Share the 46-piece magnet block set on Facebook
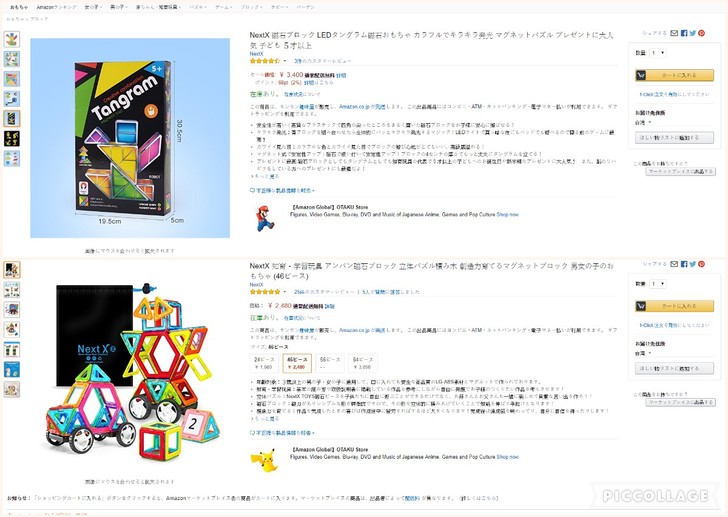Image resolution: width=728 pixels, height=517 pixels. point(684,264)
